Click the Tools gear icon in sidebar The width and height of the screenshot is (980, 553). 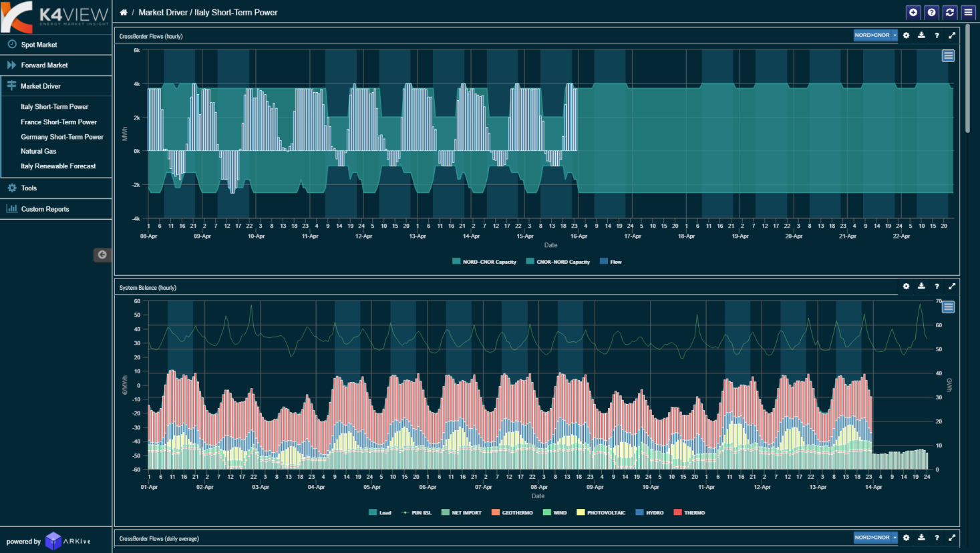point(12,188)
